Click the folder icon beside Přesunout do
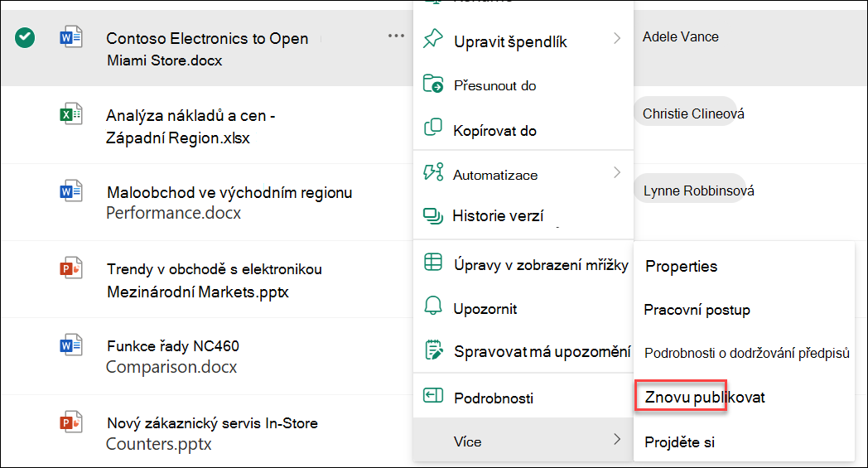Screen dimensions: 868x468 pos(433,84)
